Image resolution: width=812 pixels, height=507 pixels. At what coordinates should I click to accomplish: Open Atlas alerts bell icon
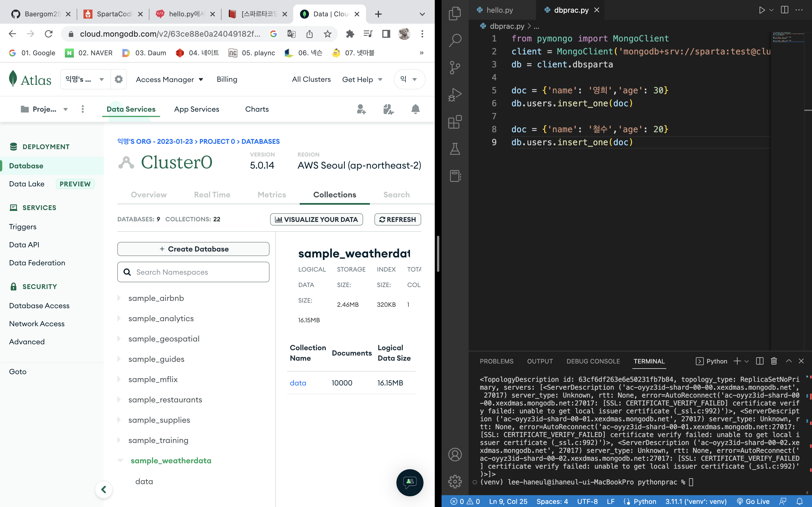click(415, 109)
